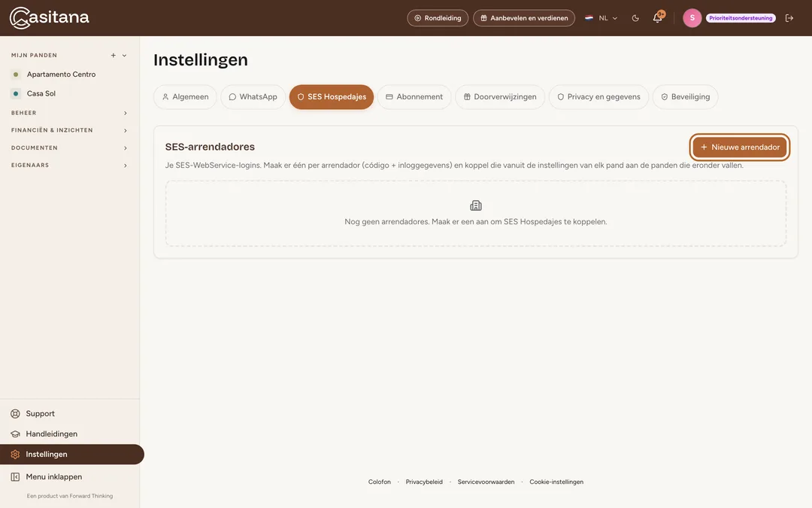
Task: Expand the Beheer section
Action: [69, 113]
